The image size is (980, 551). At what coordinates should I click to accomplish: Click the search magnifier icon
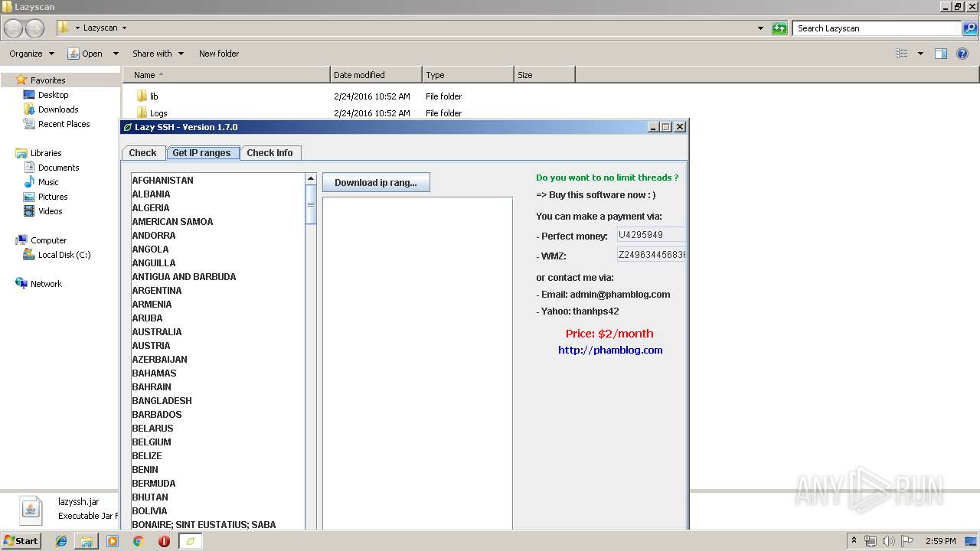tap(970, 28)
